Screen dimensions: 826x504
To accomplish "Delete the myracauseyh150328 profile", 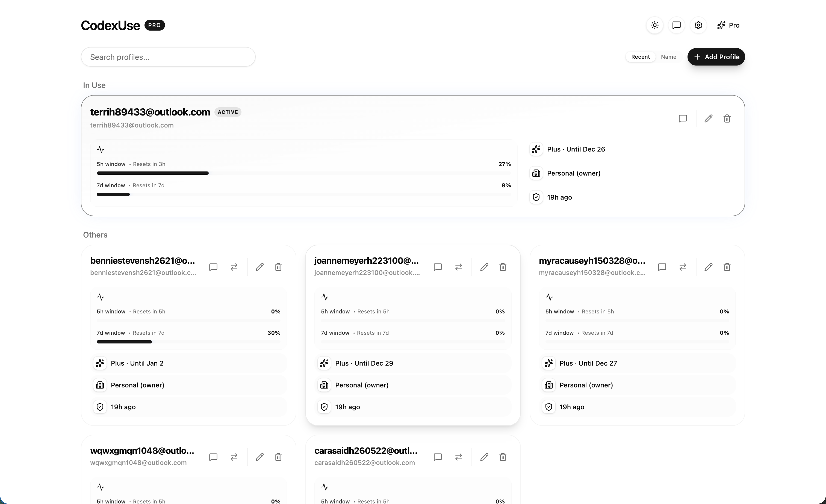I will tap(727, 267).
